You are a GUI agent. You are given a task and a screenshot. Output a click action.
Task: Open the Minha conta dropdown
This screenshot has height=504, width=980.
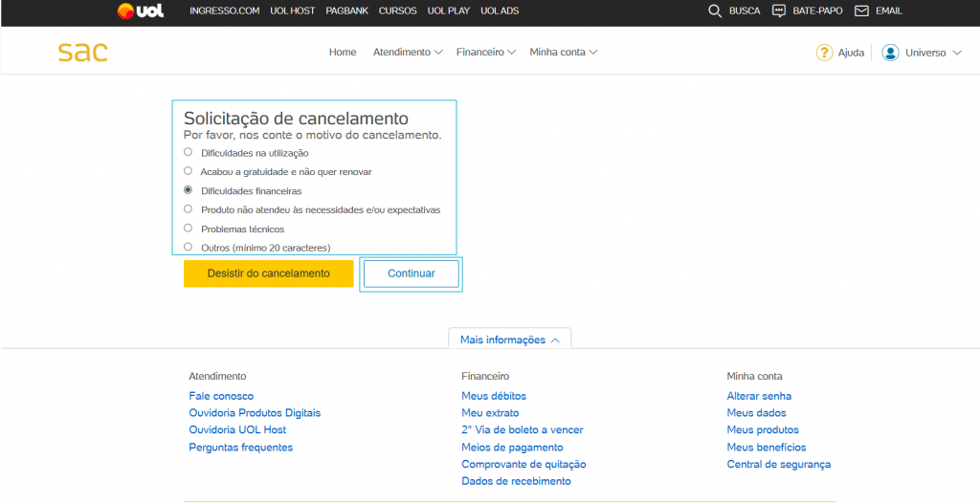[563, 53]
